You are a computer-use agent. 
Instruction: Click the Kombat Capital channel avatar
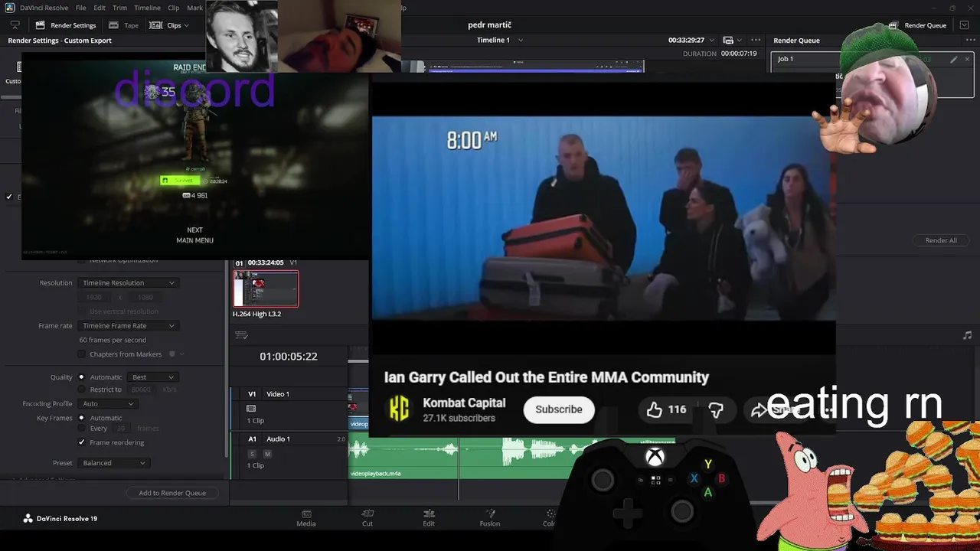point(399,409)
